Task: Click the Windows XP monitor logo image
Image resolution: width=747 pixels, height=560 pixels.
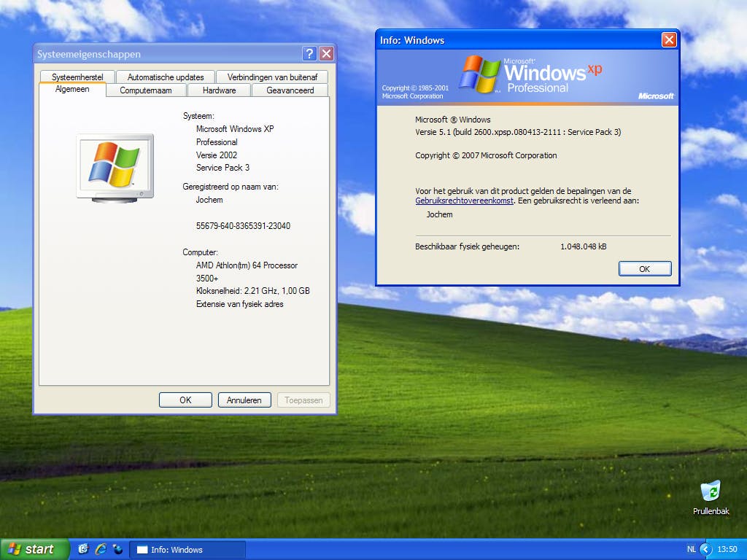Action: pos(115,168)
